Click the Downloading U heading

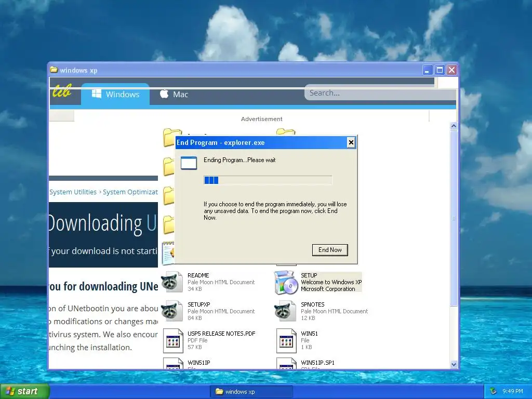pyautogui.click(x=103, y=224)
